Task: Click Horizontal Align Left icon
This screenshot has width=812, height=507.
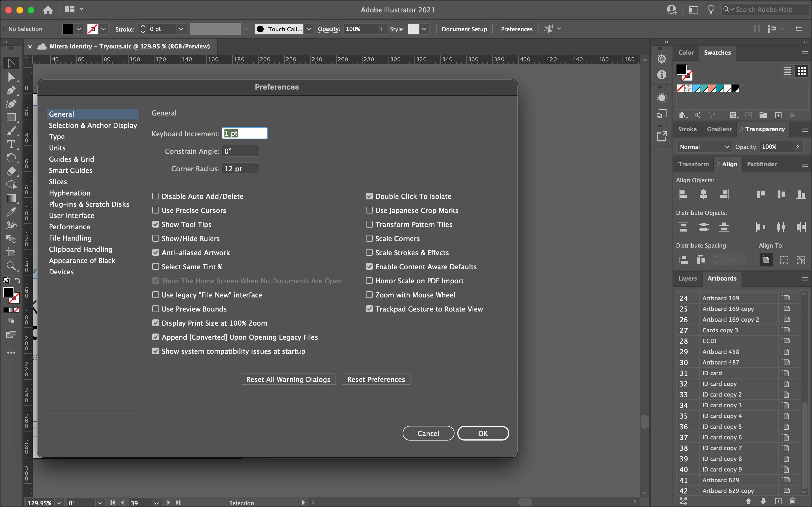Action: pyautogui.click(x=683, y=194)
